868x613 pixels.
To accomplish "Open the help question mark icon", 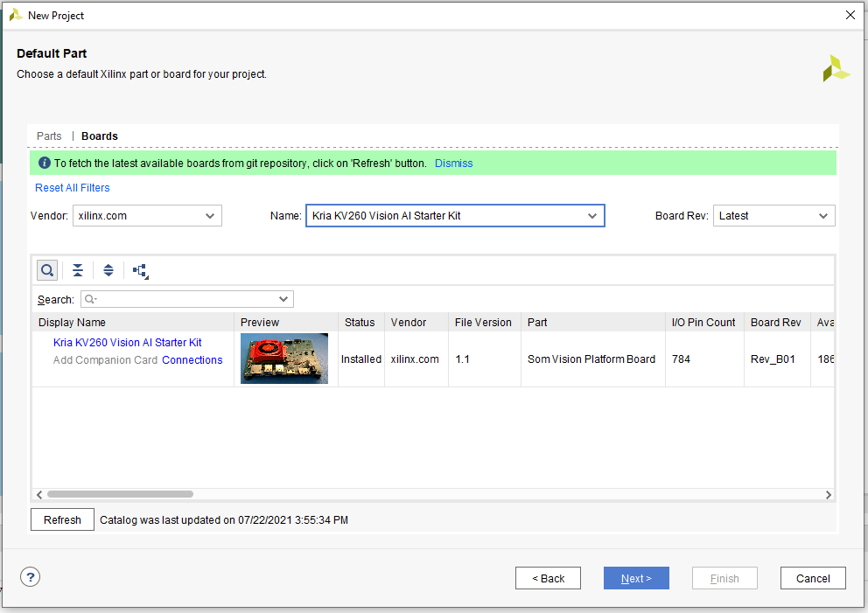I will [x=31, y=577].
